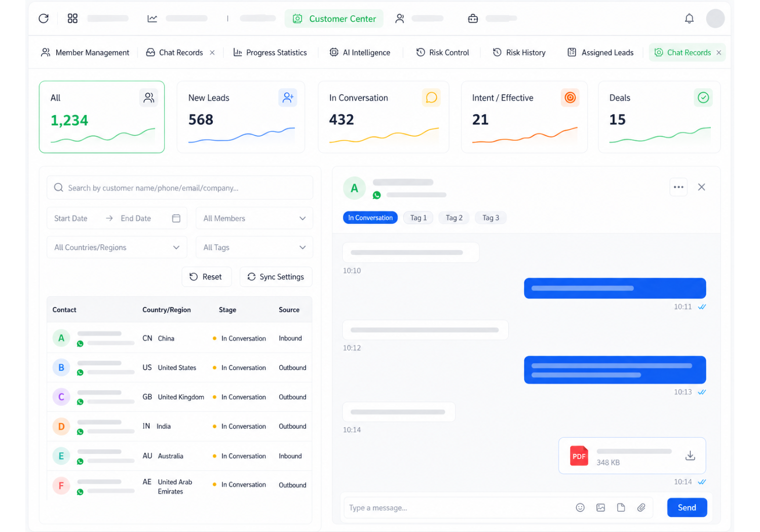Viewport: 760px width, 532px height.
Task: Select contact C avatar in United Kingdom row
Action: point(61,397)
